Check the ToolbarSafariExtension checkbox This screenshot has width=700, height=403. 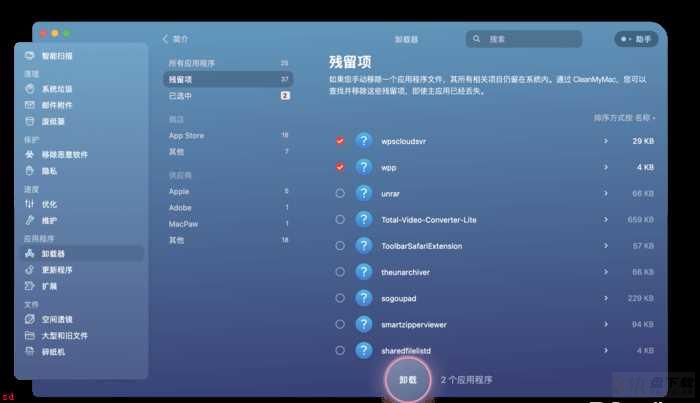coord(340,245)
